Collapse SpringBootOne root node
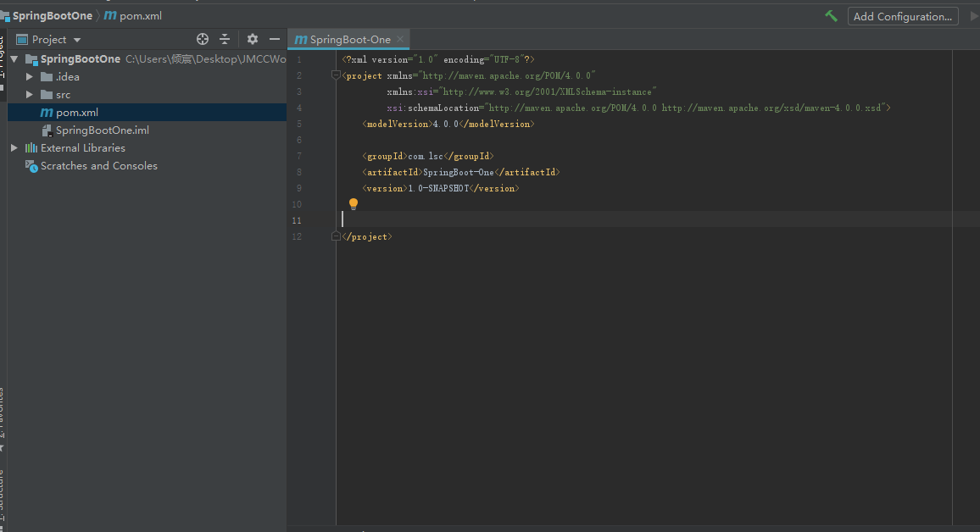The height and width of the screenshot is (532, 980). tap(14, 59)
